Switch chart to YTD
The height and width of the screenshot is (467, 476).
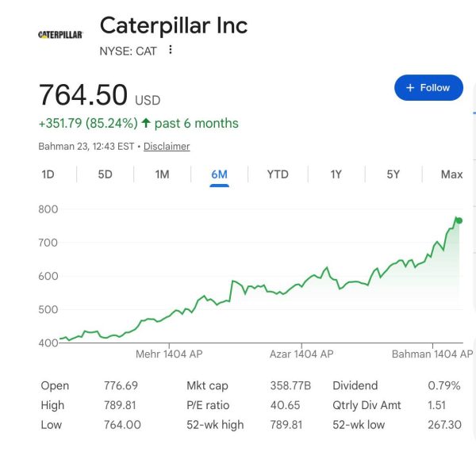tap(278, 174)
